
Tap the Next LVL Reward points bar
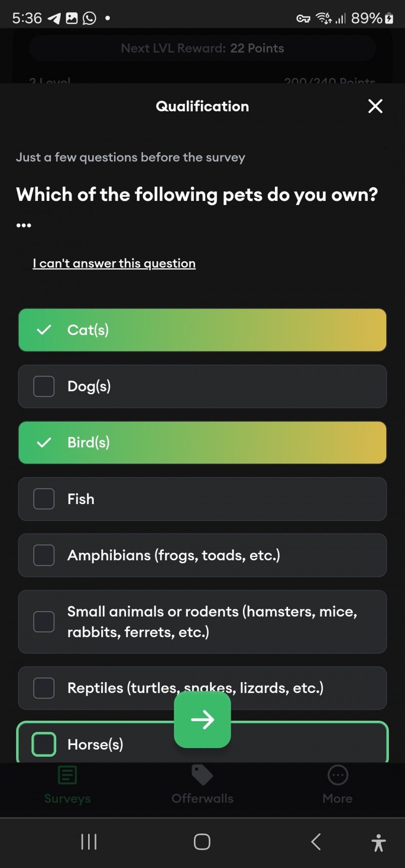pyautogui.click(x=202, y=48)
